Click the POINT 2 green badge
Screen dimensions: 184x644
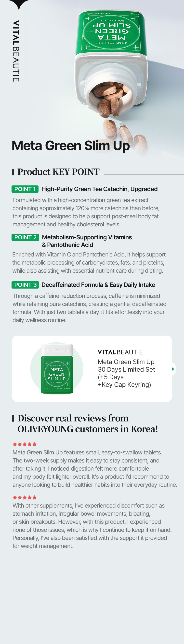click(x=25, y=237)
